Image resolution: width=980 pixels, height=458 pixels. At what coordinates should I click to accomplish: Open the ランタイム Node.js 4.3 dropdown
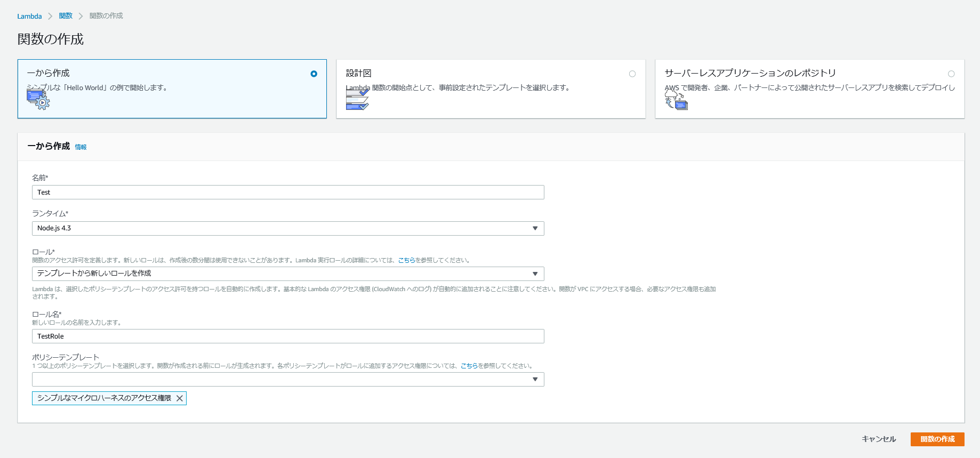[x=288, y=228]
